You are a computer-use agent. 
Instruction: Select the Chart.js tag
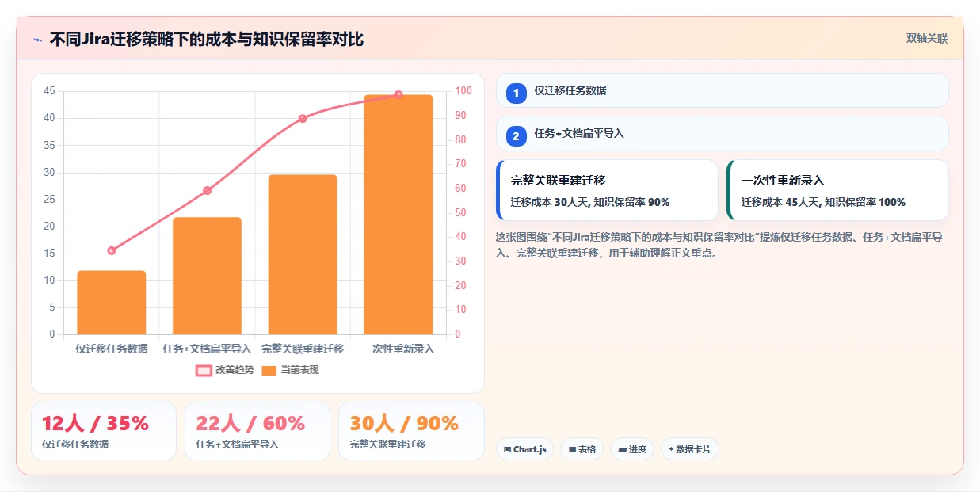click(x=524, y=449)
